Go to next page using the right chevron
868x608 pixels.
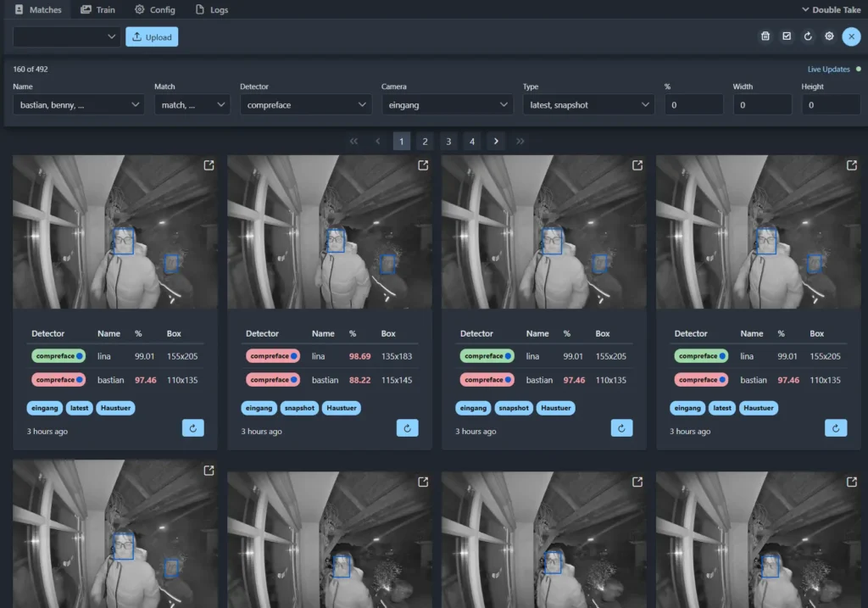497,141
